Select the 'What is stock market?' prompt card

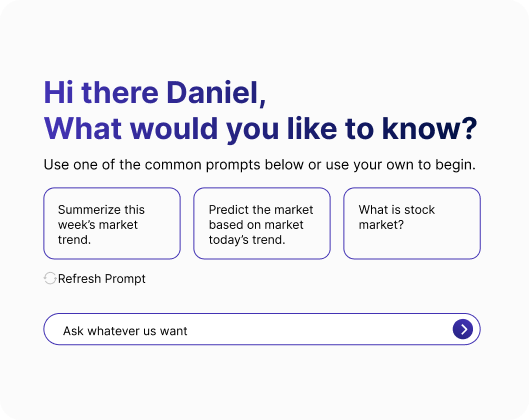click(412, 224)
